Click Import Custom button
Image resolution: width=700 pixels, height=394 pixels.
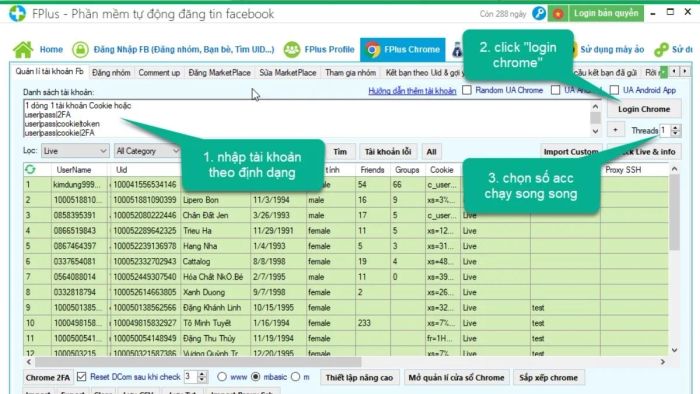point(571,152)
